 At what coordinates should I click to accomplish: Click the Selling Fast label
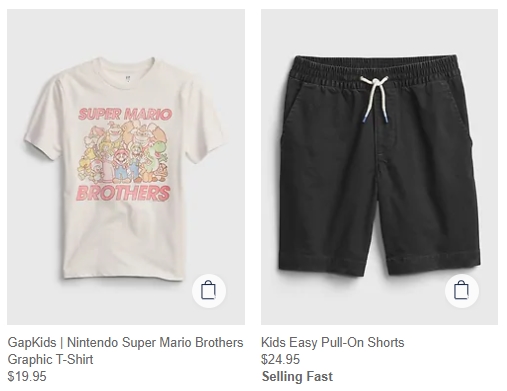click(x=297, y=376)
